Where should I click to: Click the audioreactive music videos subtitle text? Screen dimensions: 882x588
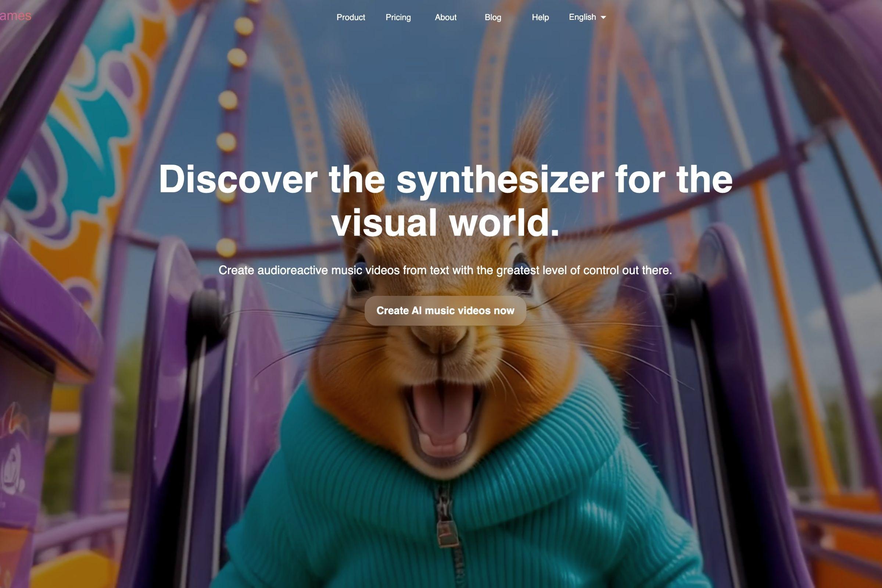pos(445,270)
